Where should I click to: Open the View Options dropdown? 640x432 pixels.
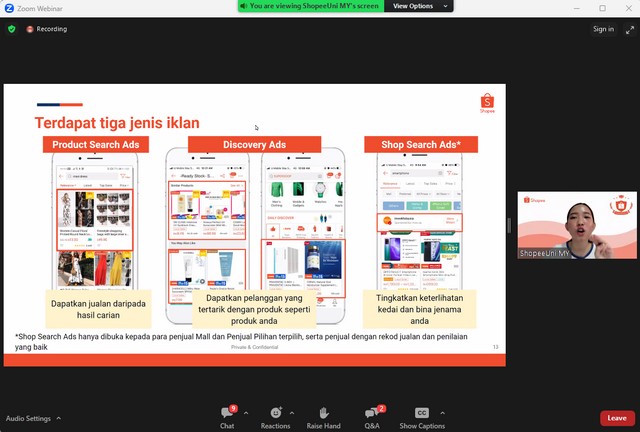point(413,6)
